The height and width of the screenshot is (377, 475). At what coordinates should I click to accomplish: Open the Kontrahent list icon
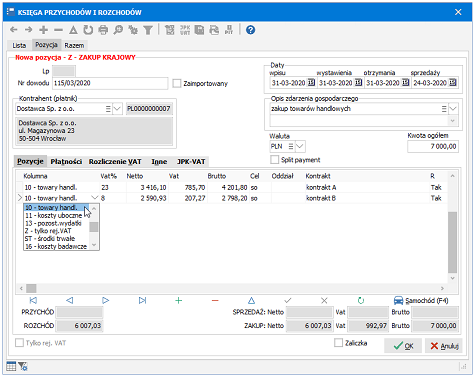pyautogui.click(x=108, y=109)
